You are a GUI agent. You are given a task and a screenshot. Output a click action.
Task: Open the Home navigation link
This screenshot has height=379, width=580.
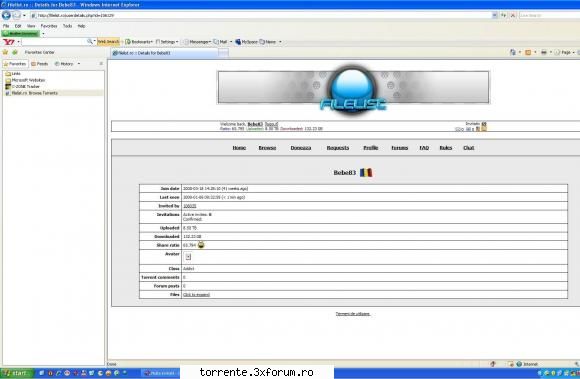coord(239,148)
